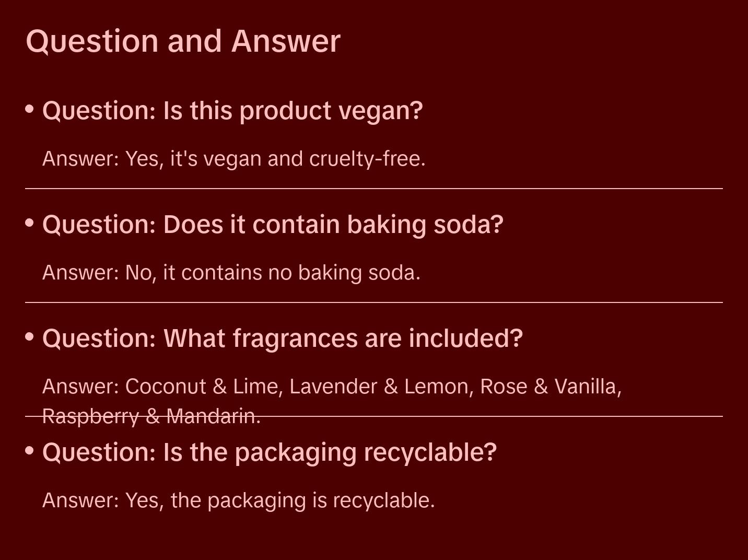Select "Question: Does it contain baking soda?"
748x560 pixels.
[x=273, y=225]
